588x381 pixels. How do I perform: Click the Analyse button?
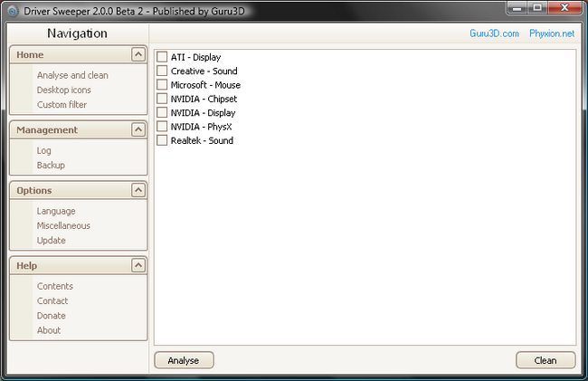pos(184,360)
